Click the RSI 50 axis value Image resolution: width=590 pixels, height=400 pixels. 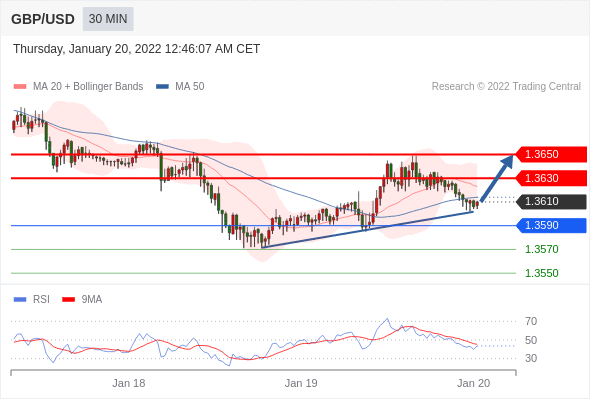531,340
